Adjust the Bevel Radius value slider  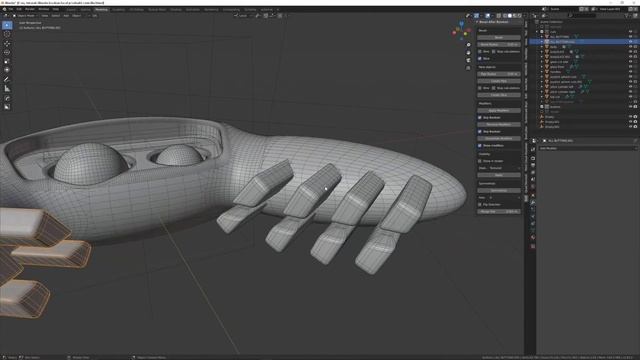499,44
